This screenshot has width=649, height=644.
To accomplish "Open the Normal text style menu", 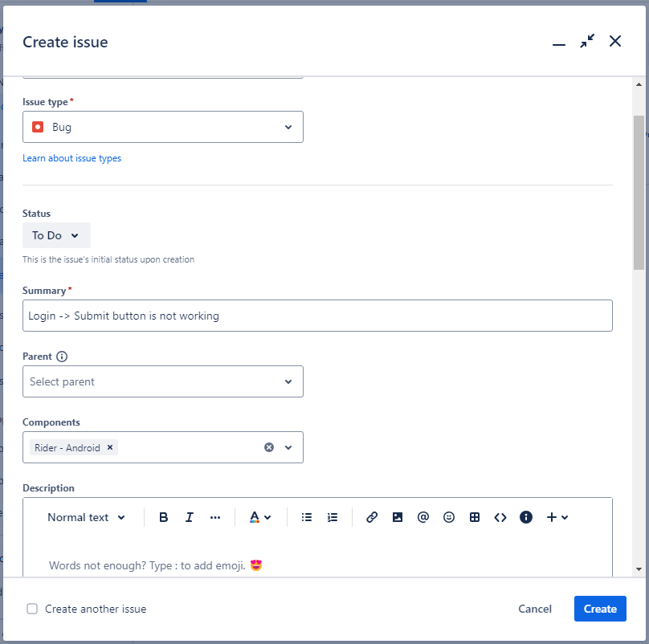I will [x=86, y=518].
